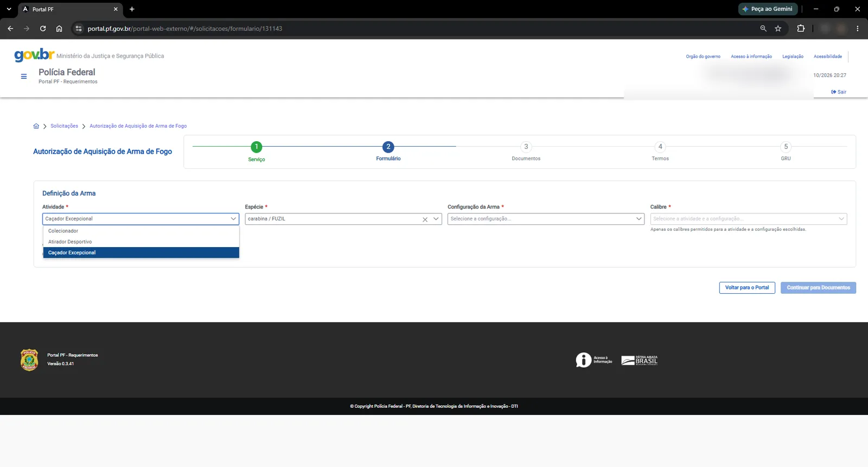Open Órgão do governo link
868x467 pixels.
(x=703, y=56)
